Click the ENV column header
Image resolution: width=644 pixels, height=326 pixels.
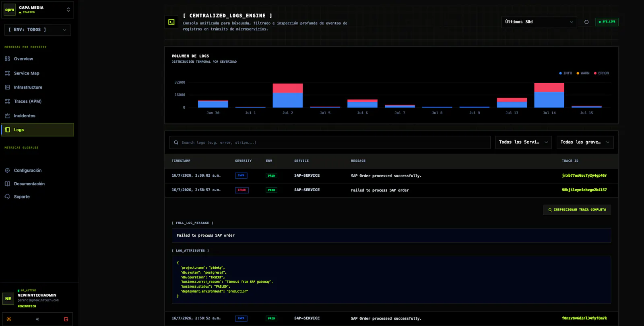point(269,161)
